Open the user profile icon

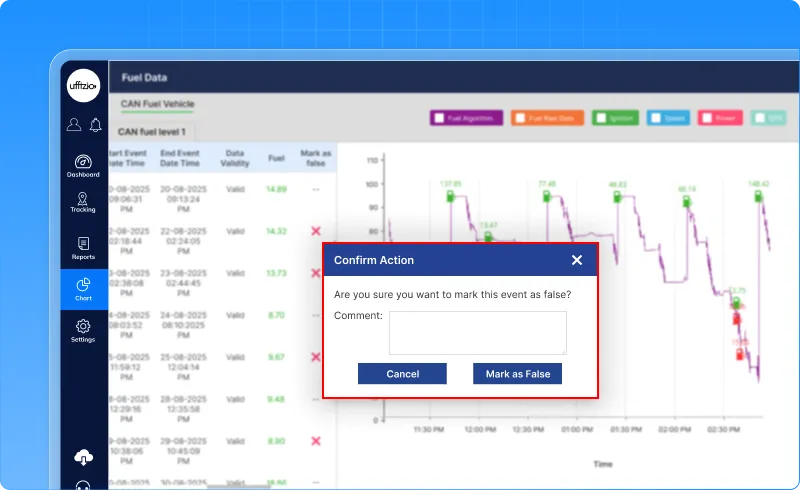pyautogui.click(x=73, y=125)
